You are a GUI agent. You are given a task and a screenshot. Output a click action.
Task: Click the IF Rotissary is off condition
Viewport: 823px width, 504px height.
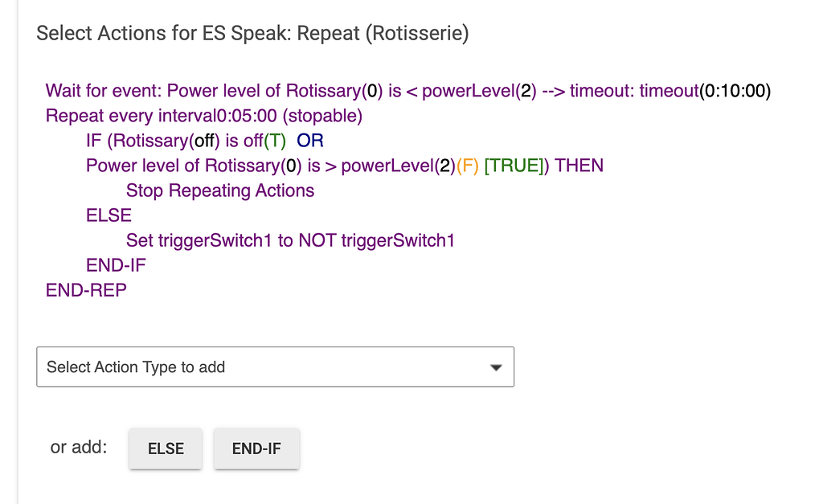[186, 141]
